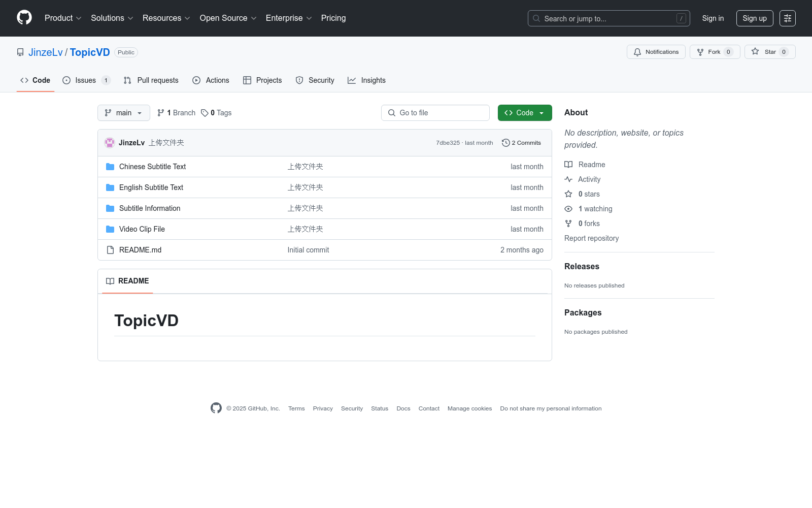
Task: Click Do not share my personal information
Action: 551,408
